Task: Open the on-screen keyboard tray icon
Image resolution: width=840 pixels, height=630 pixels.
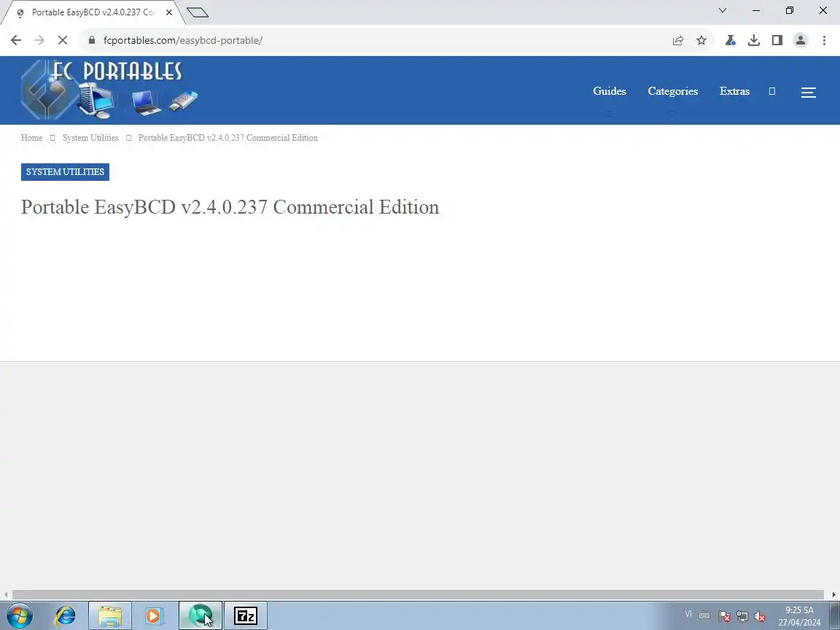Action: (x=704, y=615)
